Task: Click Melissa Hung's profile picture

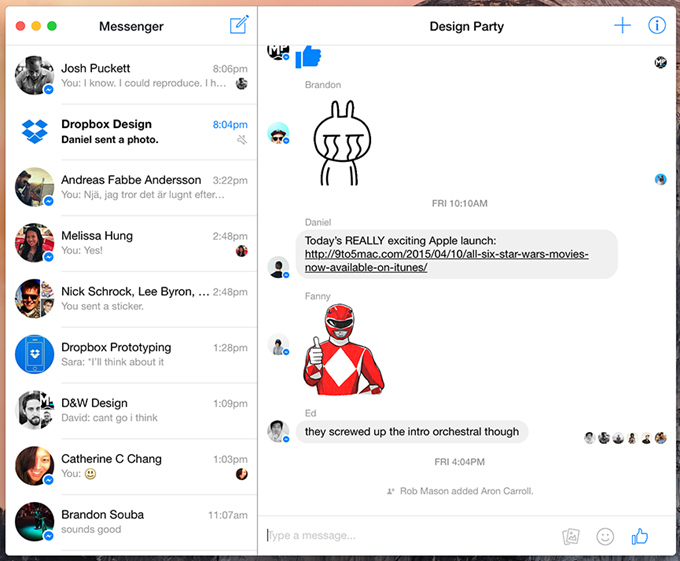Action: point(34,243)
